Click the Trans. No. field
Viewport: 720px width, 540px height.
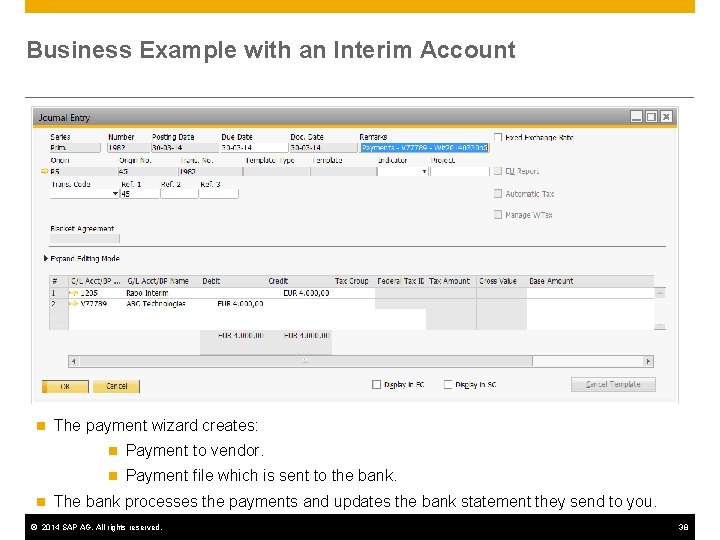pyautogui.click(x=210, y=171)
